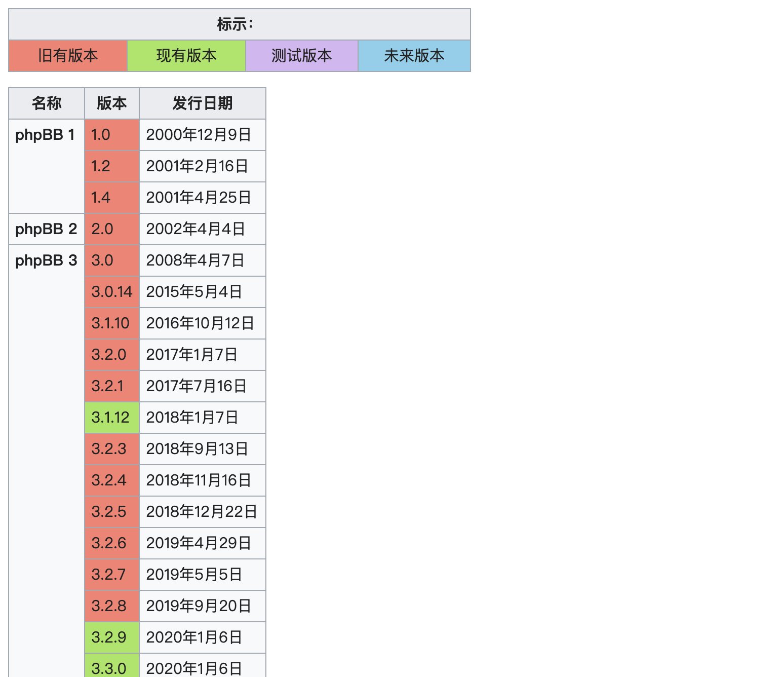The width and height of the screenshot is (784, 677).
Task: Click the 现有版本 legend cell
Action: pos(186,56)
